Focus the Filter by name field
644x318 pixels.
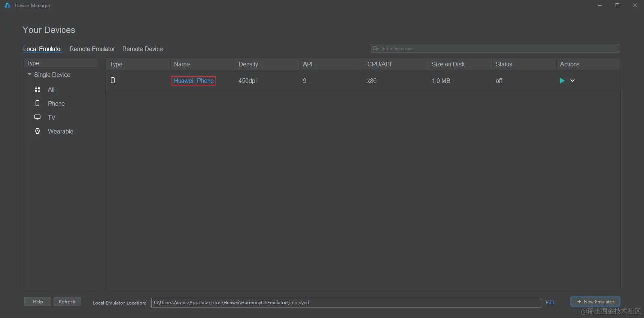click(x=495, y=48)
